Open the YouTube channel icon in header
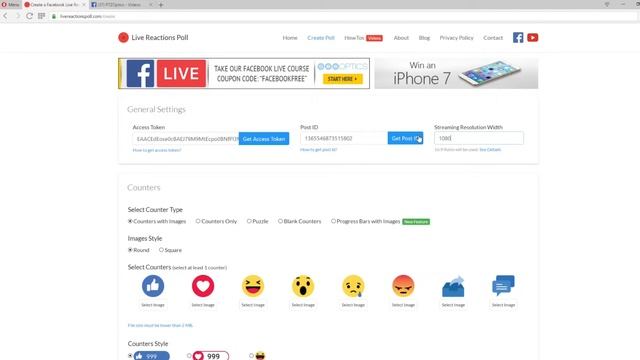 pyautogui.click(x=533, y=38)
